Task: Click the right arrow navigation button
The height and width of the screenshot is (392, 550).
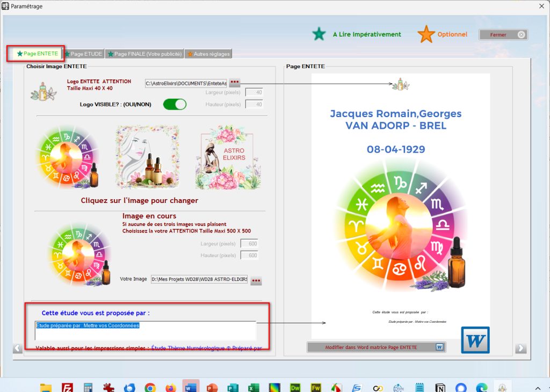Action: [520, 349]
